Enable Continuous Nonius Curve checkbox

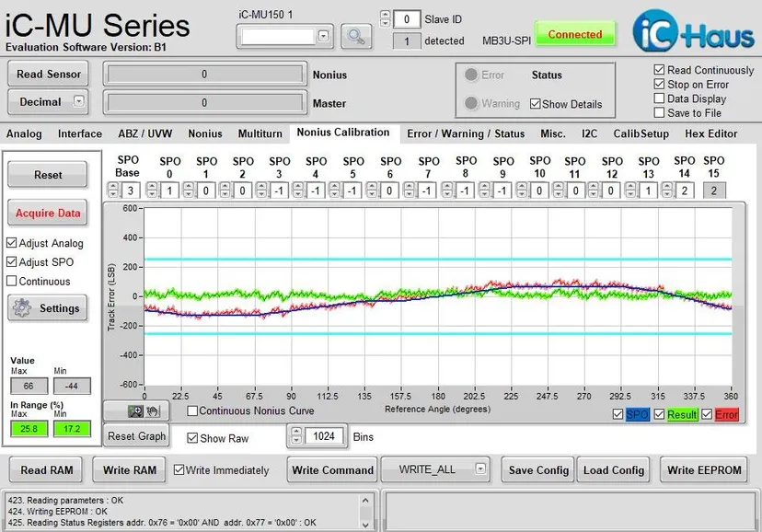click(192, 411)
